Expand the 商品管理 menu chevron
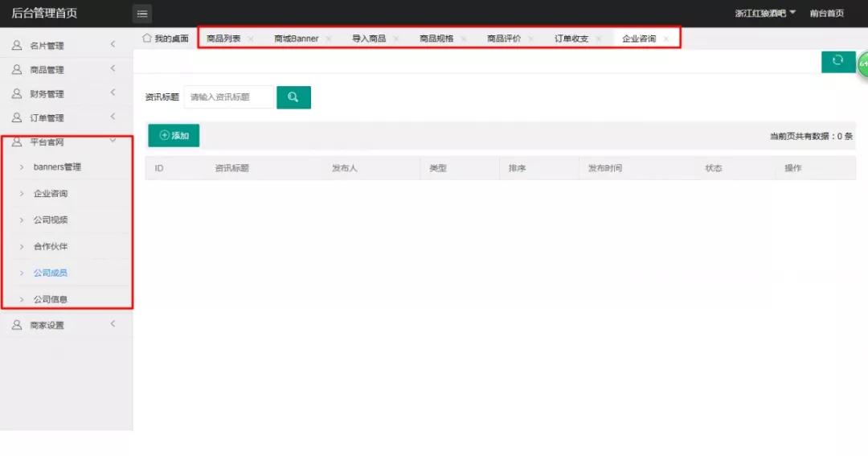 [113, 68]
